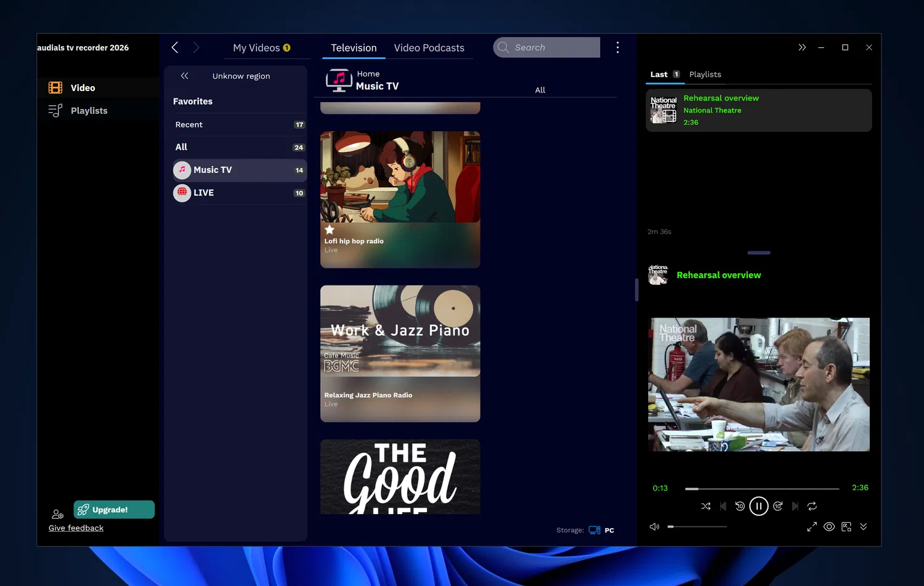Click the star on Lofi hip hop radio
Image resolution: width=924 pixels, height=586 pixels.
click(x=330, y=230)
